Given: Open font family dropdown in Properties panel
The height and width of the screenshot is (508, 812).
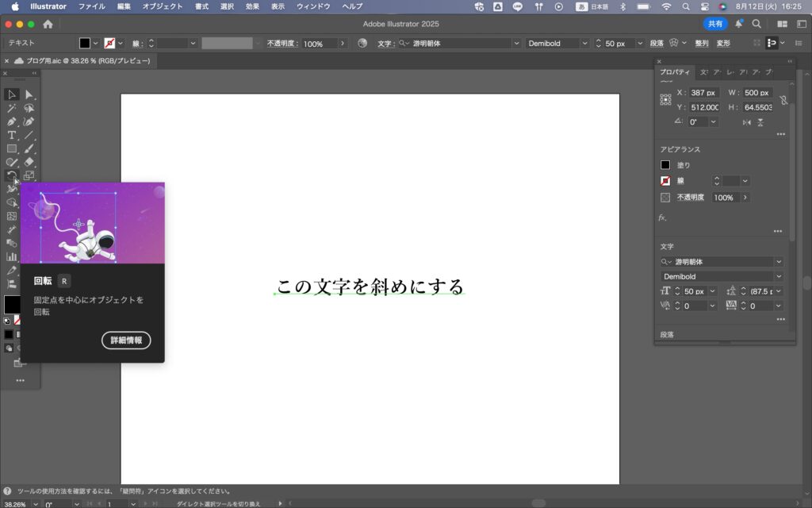Looking at the screenshot, I should (779, 262).
